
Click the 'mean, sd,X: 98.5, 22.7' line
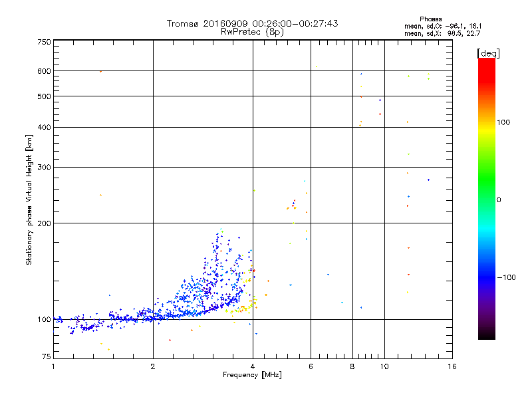coord(442,33)
